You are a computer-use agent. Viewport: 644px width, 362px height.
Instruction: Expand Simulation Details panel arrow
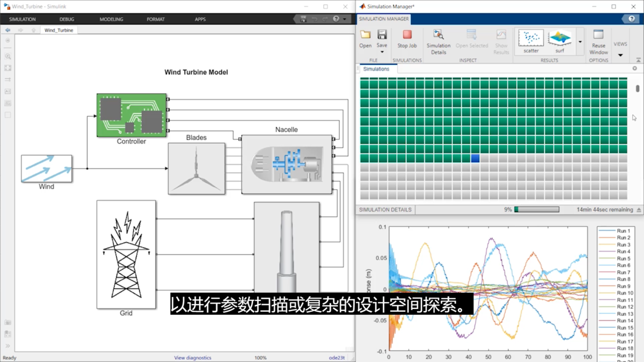(x=639, y=210)
